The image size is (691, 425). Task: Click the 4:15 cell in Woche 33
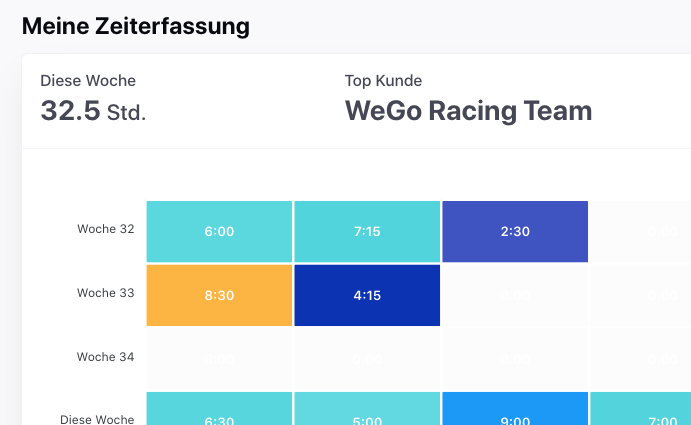pos(367,295)
